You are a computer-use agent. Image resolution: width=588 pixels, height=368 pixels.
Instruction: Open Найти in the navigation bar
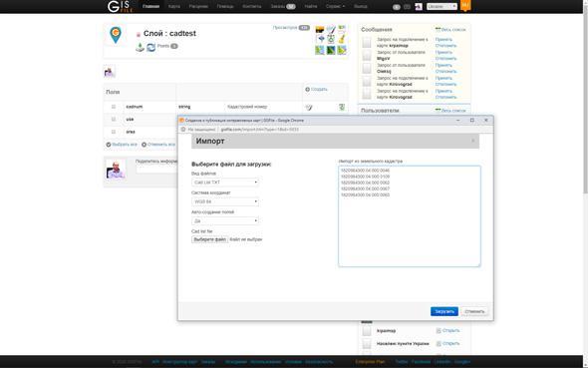click(x=311, y=6)
